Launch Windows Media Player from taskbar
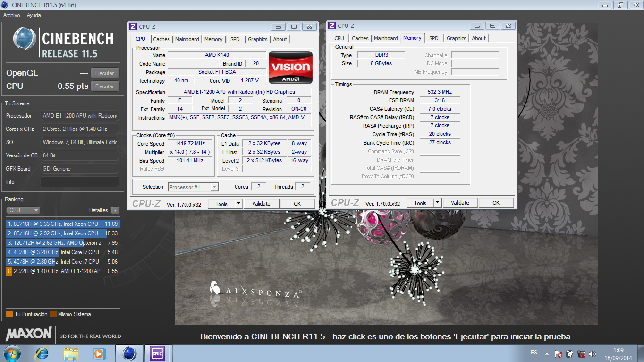 [x=99, y=353]
